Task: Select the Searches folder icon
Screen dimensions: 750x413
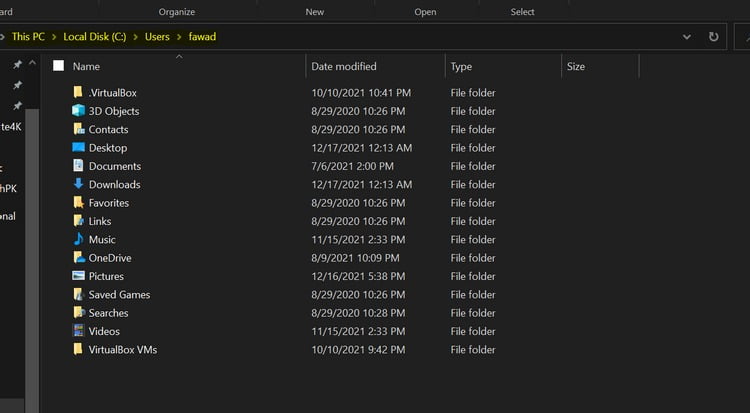Action: point(78,312)
